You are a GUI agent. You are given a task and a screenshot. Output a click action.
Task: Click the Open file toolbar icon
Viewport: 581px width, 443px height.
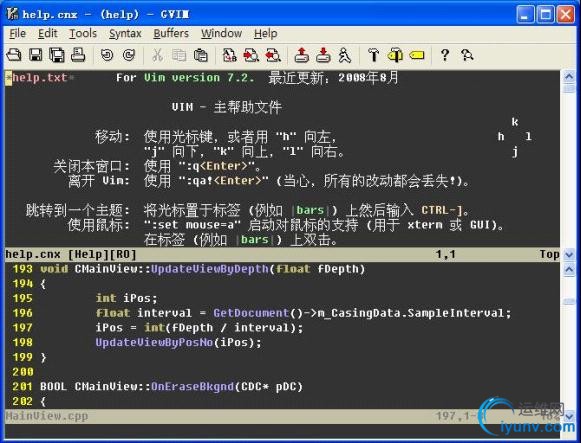point(14,55)
